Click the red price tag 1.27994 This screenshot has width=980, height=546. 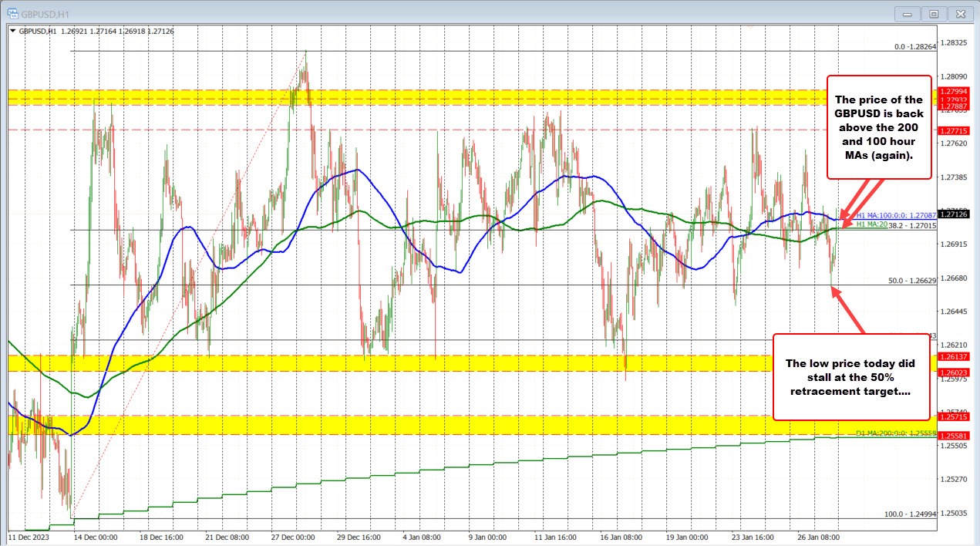coord(955,91)
